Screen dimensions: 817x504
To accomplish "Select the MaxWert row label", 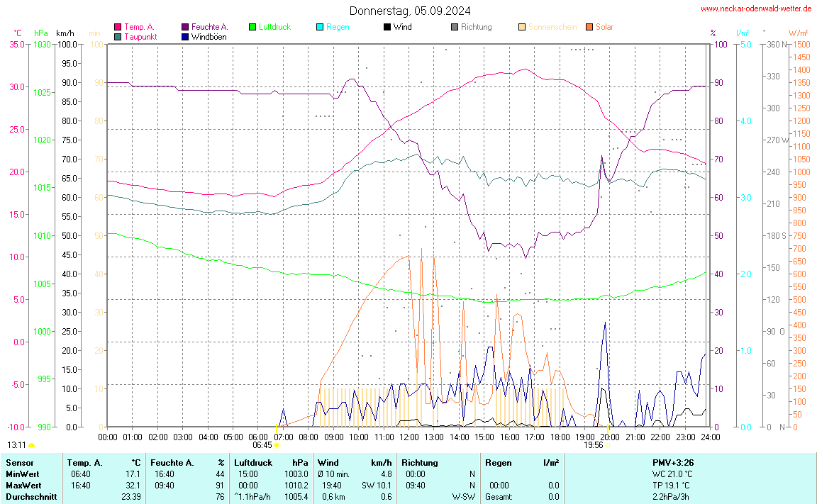I will click(23, 485).
